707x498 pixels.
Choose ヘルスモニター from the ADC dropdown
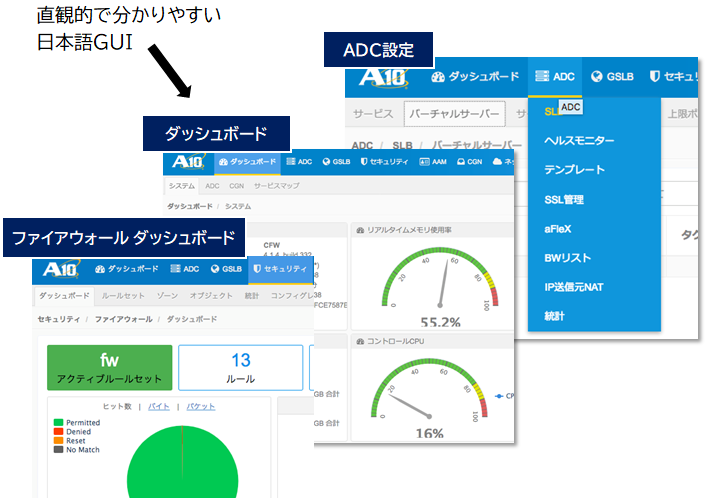click(x=579, y=141)
